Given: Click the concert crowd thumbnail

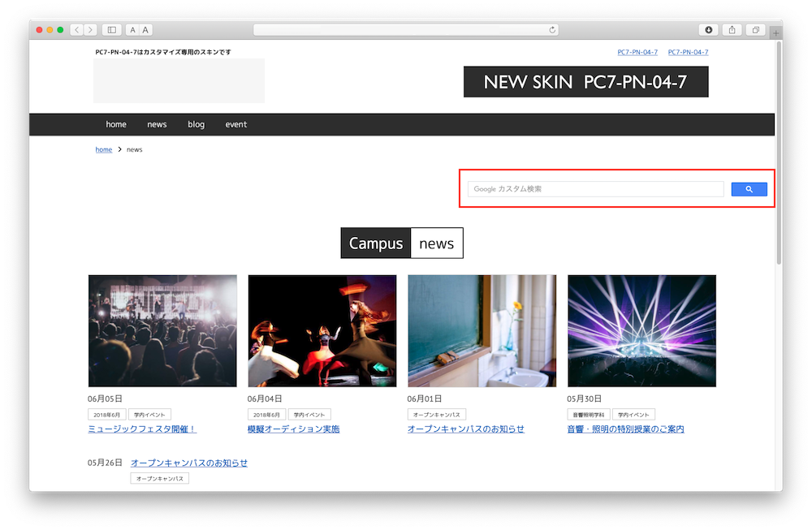Looking at the screenshot, I should tap(162, 330).
